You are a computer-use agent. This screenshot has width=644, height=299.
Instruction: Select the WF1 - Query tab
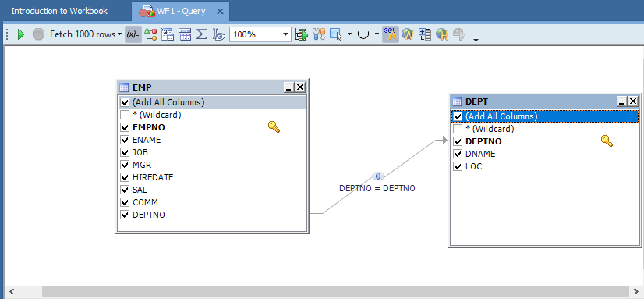click(181, 11)
